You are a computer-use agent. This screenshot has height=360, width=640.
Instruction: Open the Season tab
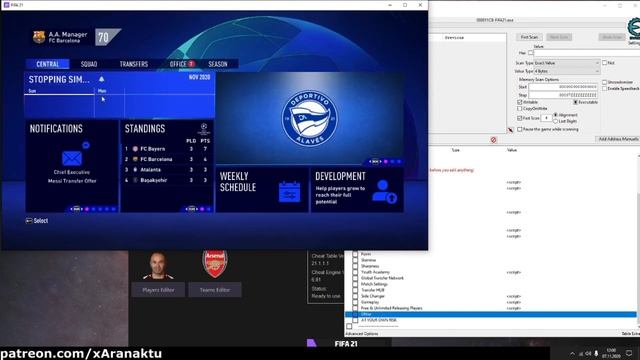(218, 64)
